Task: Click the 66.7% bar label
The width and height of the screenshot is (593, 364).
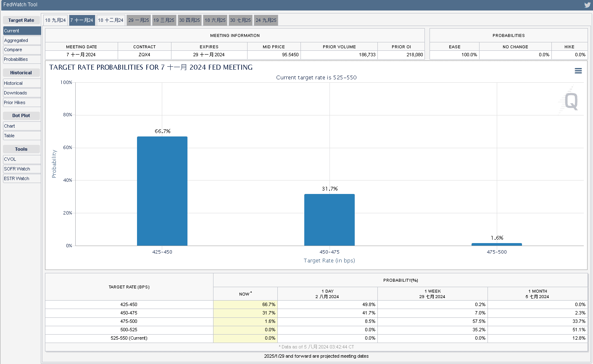Action: [163, 131]
